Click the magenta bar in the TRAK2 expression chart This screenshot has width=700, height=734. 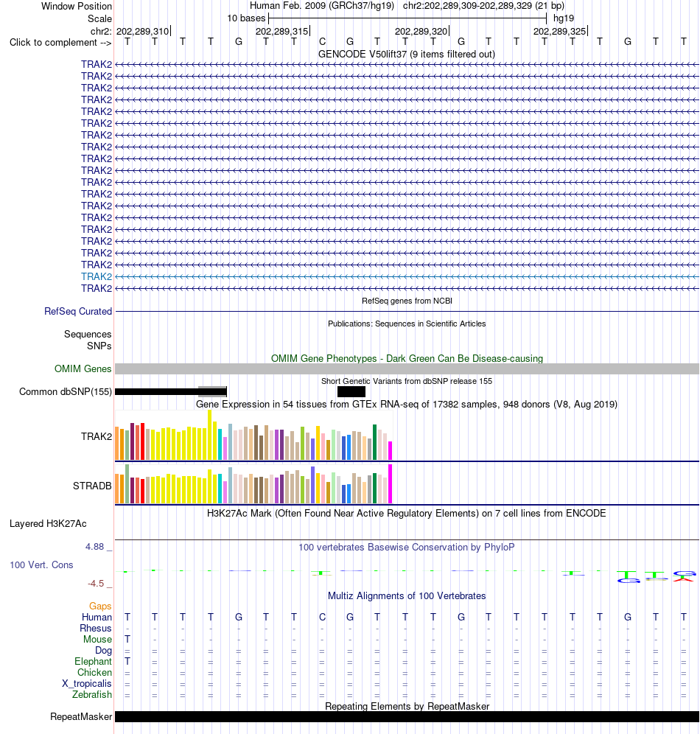pos(391,451)
